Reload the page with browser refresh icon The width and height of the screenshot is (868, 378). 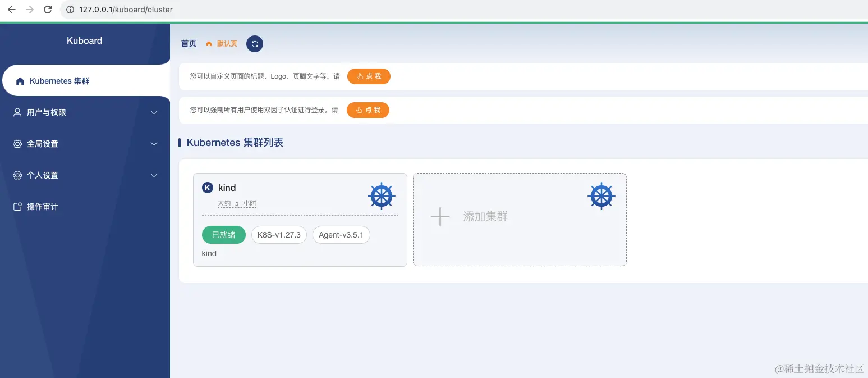pos(48,10)
